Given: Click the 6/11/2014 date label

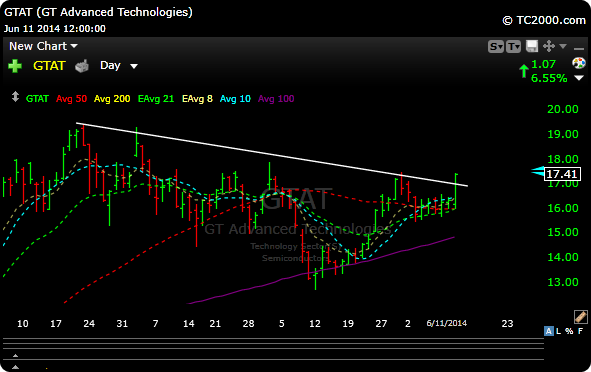Looking at the screenshot, I should tap(447, 323).
